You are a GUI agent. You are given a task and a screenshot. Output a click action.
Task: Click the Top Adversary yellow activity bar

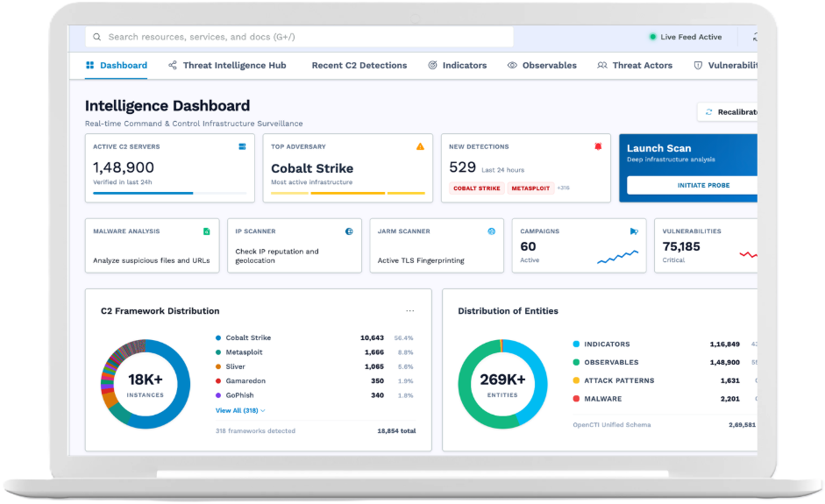348,193
